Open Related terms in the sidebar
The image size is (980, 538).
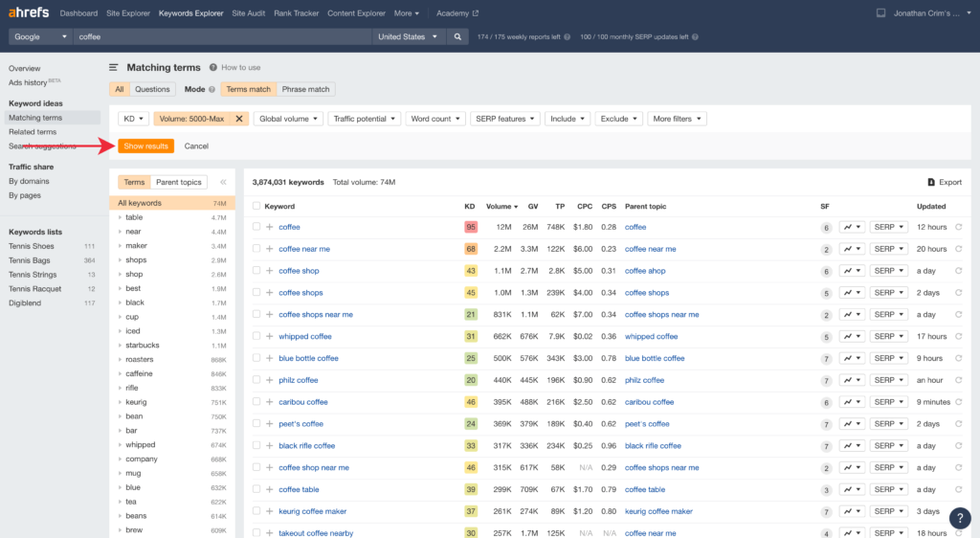pyautogui.click(x=33, y=132)
